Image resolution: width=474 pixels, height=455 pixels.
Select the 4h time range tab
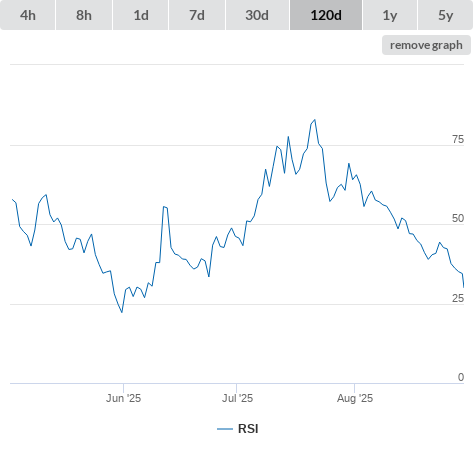click(28, 15)
